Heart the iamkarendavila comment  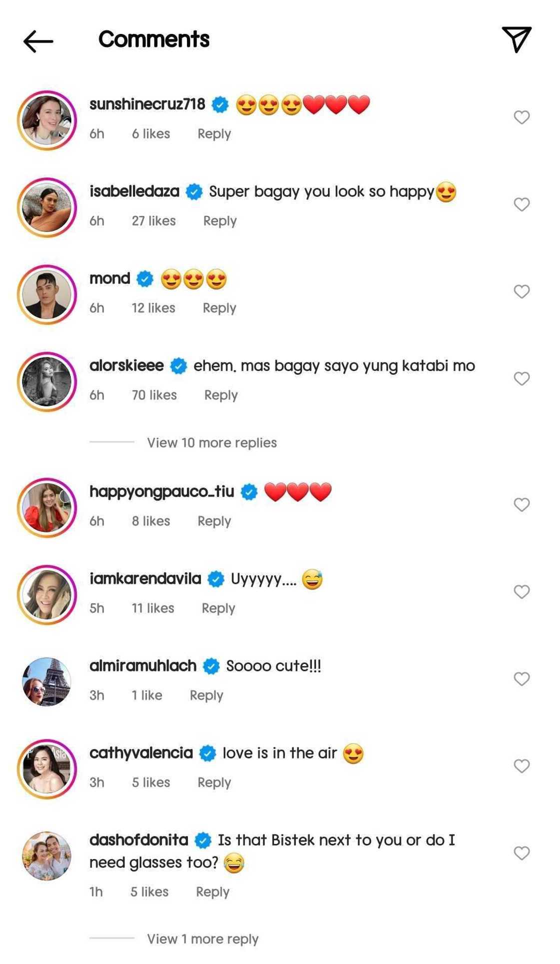tap(521, 592)
